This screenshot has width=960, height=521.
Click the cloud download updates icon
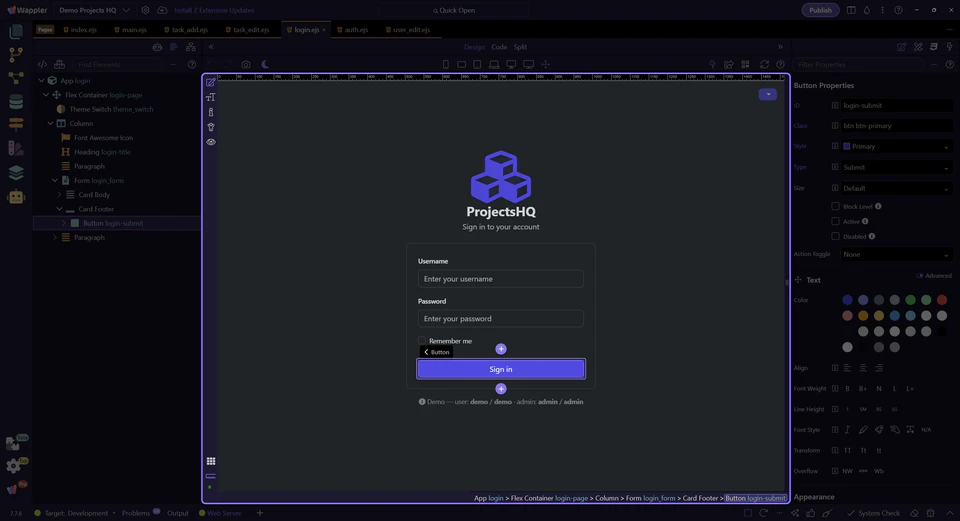[x=162, y=10]
